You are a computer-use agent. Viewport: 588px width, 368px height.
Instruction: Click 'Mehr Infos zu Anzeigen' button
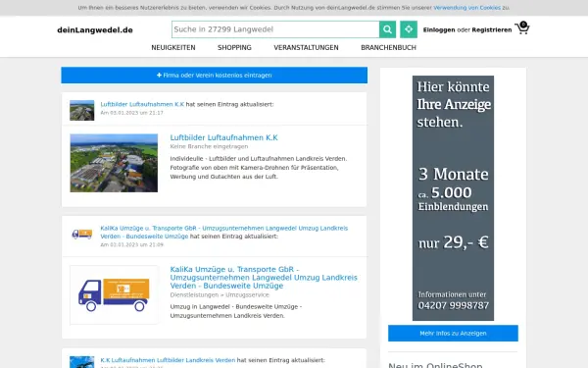pyautogui.click(x=453, y=333)
